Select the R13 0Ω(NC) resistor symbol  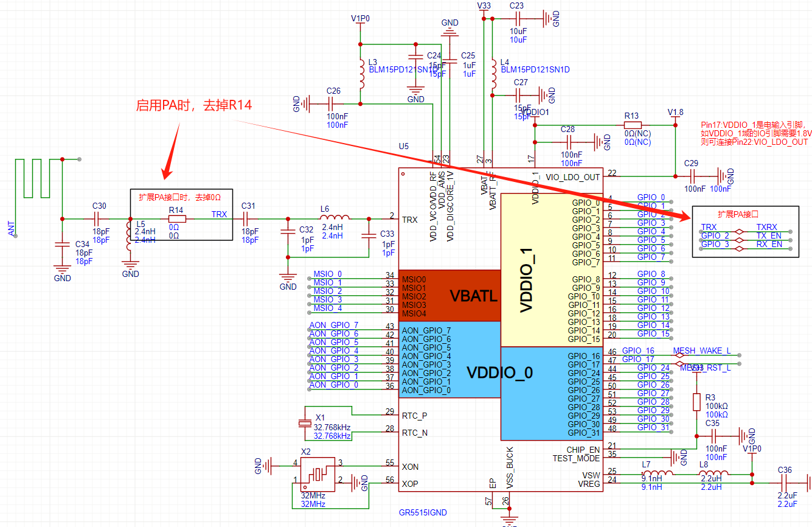(632, 125)
